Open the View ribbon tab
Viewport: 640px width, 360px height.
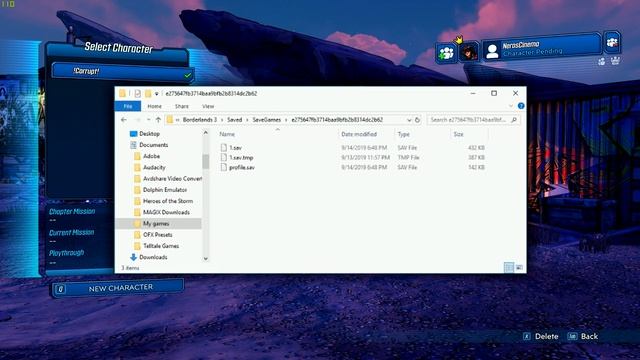pos(208,106)
